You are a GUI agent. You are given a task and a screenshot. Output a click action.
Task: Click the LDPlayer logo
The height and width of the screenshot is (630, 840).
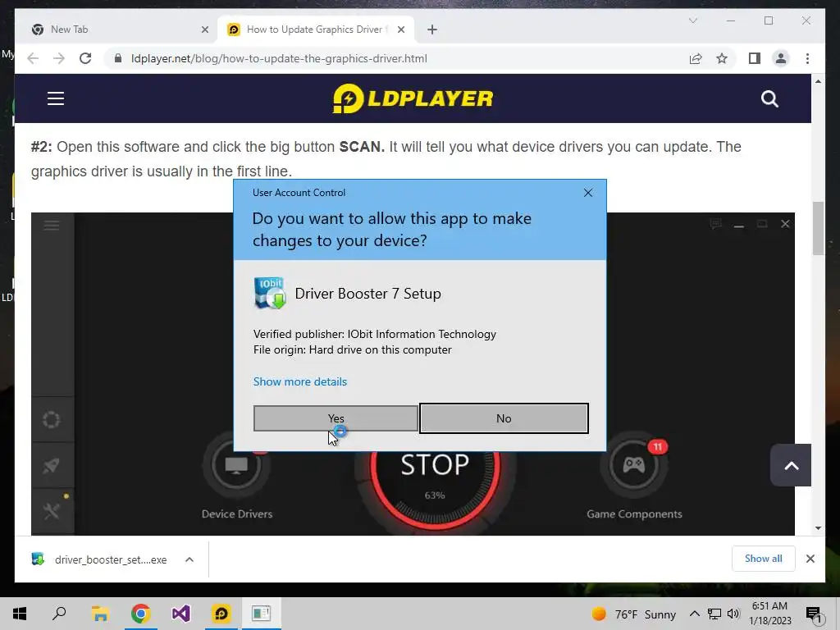(x=413, y=98)
